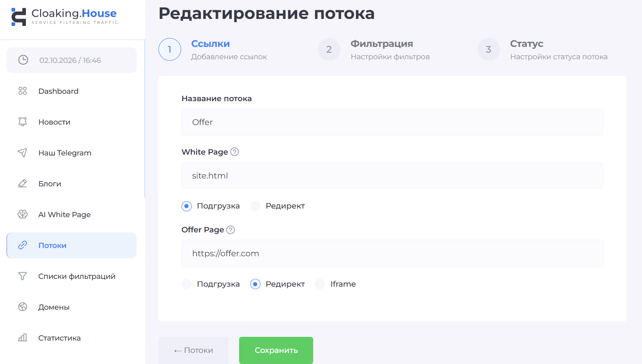
Task: Switch to step 1 Ссылки tab
Action: point(213,49)
